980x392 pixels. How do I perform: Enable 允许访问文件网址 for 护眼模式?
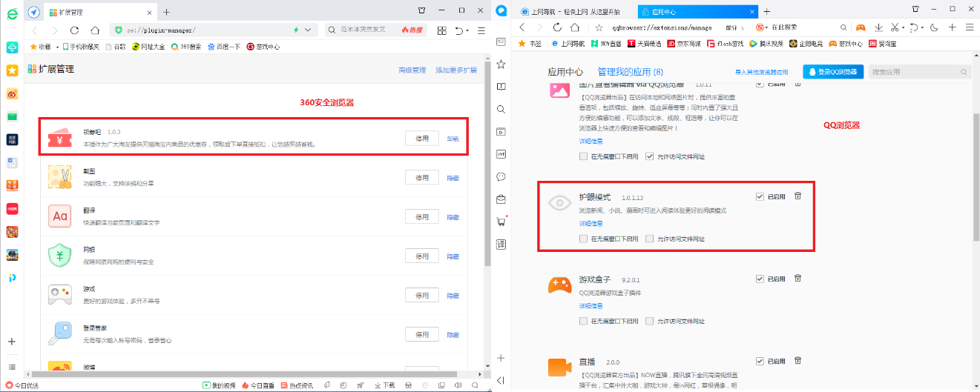click(x=650, y=239)
